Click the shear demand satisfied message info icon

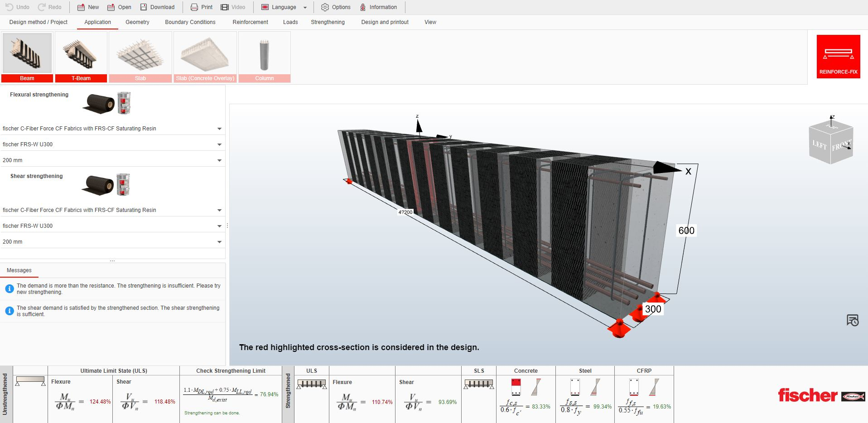click(9, 311)
